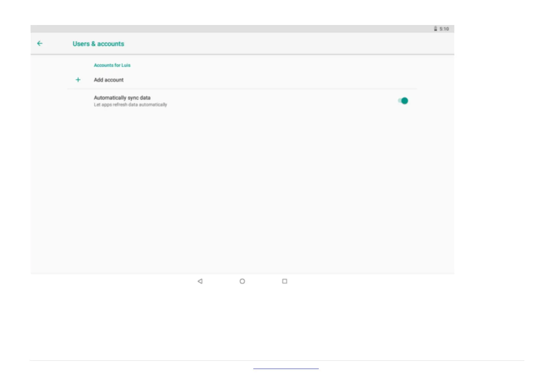554x392 pixels.
Task: Click the 5:10 clock in the status bar
Action: (444, 29)
